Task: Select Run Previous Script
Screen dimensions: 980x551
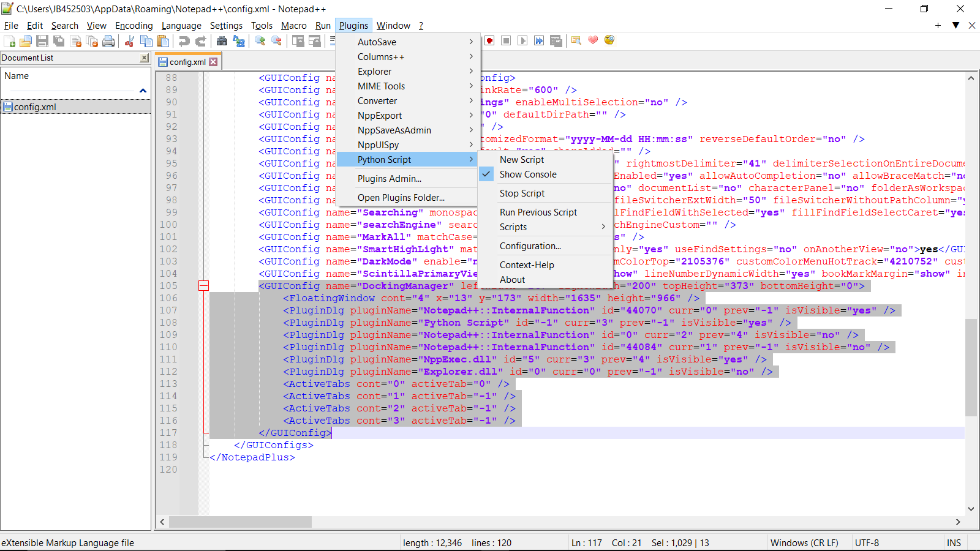Action: pos(545,212)
